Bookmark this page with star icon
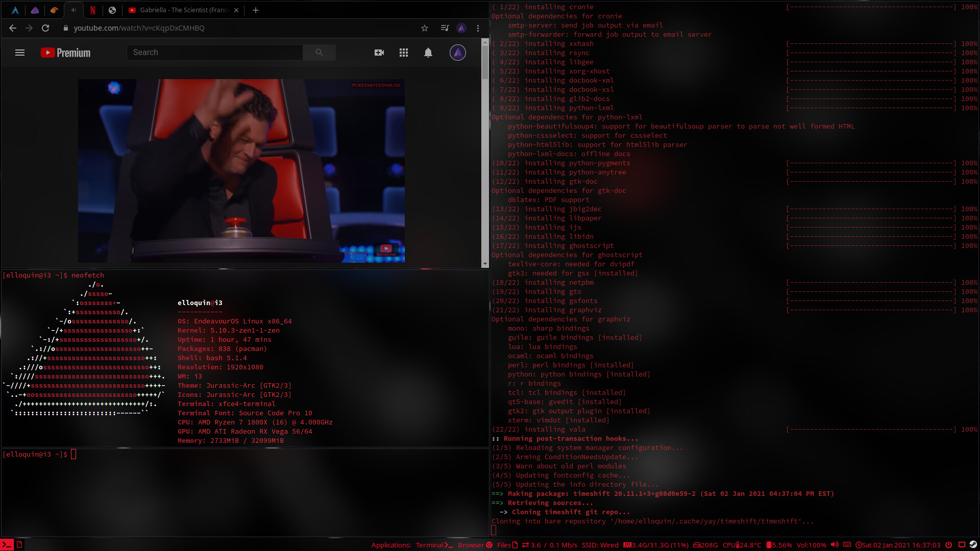Image resolution: width=980 pixels, height=551 pixels. tap(425, 28)
